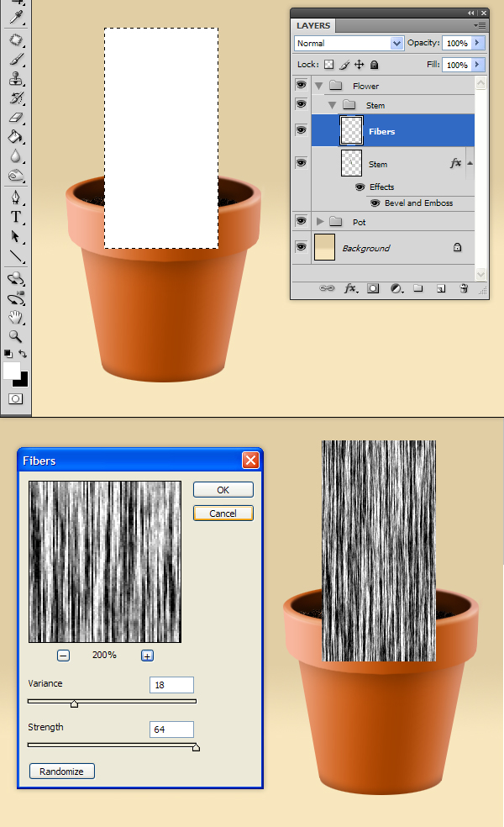The height and width of the screenshot is (827, 504).
Task: Pick the Pen tool
Action: tap(16, 198)
